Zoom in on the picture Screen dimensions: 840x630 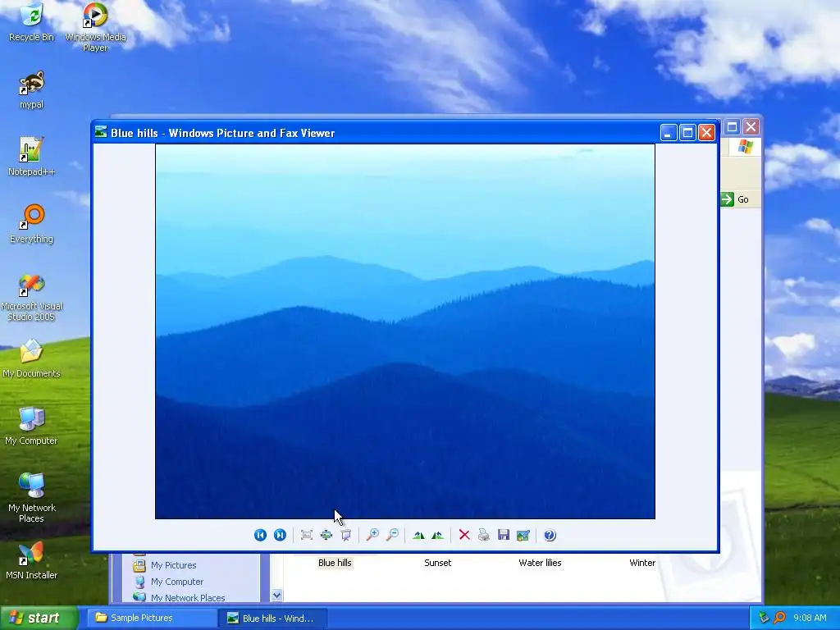pos(372,535)
